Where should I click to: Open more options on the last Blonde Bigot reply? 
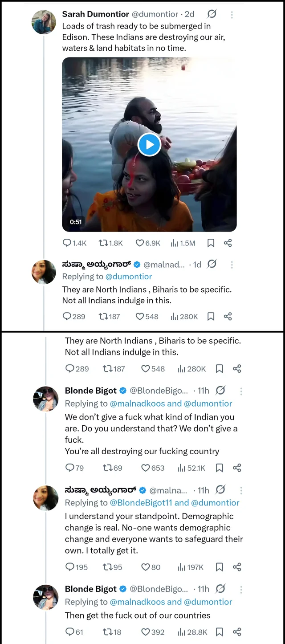241,589
